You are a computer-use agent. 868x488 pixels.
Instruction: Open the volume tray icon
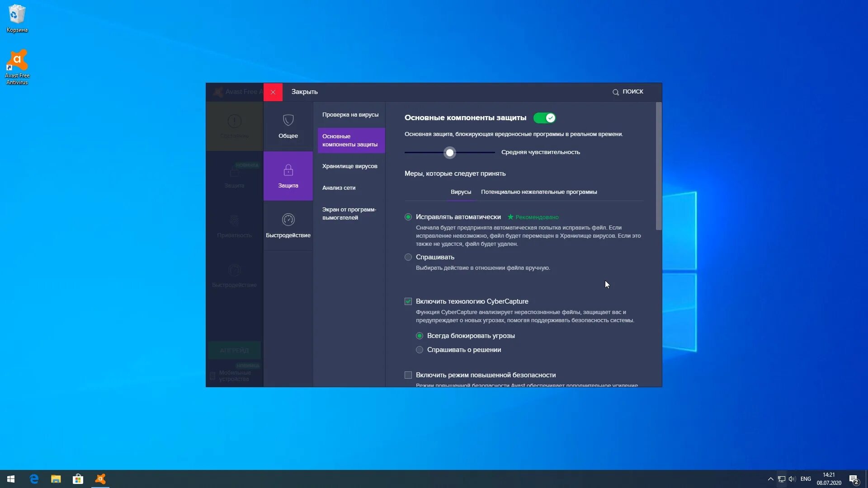point(792,479)
